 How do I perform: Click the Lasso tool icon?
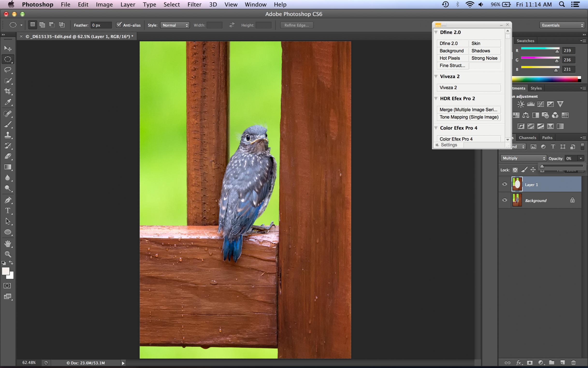click(8, 70)
